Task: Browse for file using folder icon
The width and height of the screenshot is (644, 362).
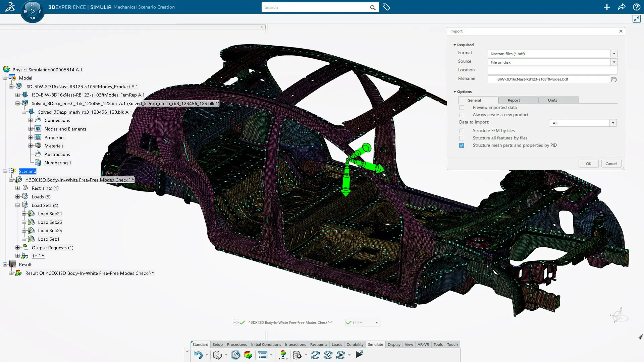Action: tap(614, 79)
